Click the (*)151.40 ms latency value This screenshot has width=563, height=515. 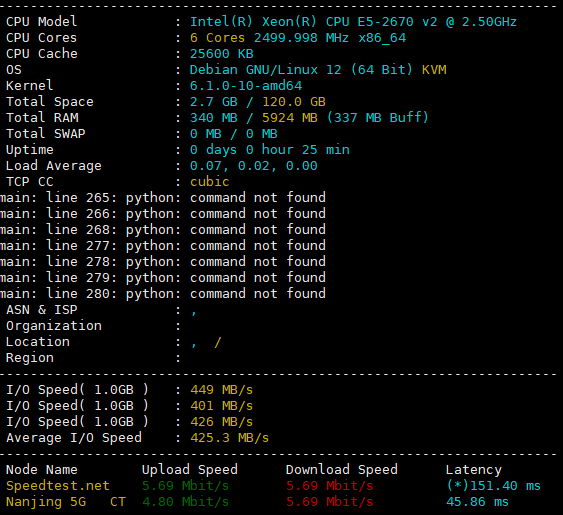[493, 486]
